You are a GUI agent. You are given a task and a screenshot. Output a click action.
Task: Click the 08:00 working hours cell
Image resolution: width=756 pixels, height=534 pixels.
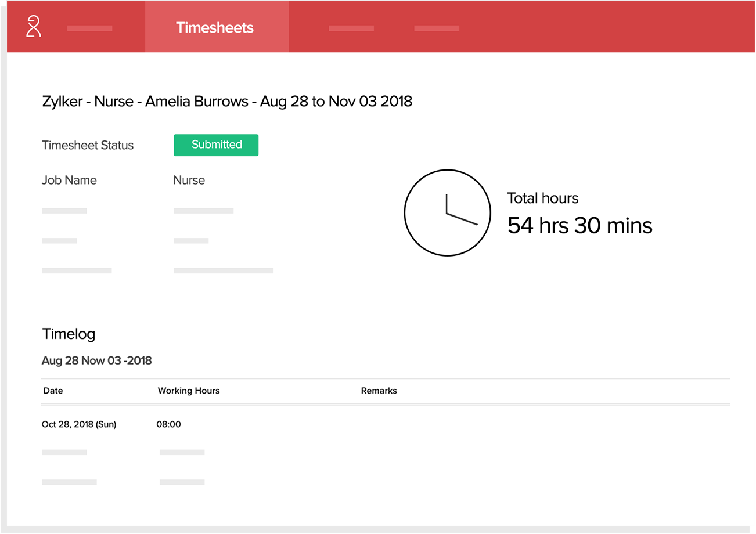click(x=168, y=424)
